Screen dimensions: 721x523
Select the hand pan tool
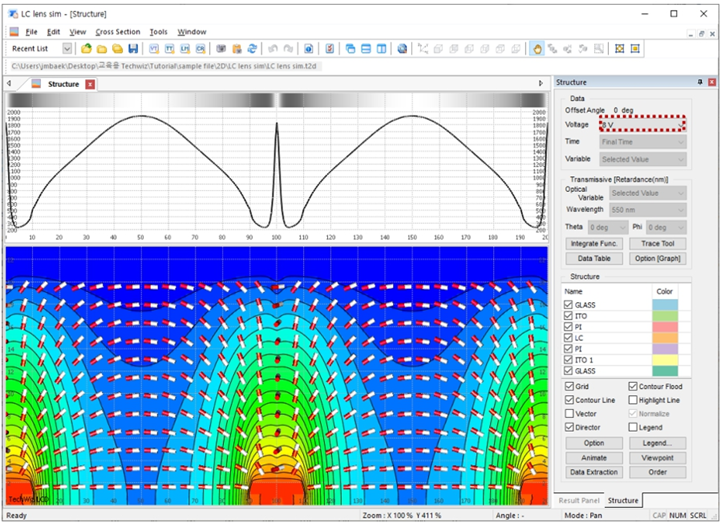click(537, 49)
